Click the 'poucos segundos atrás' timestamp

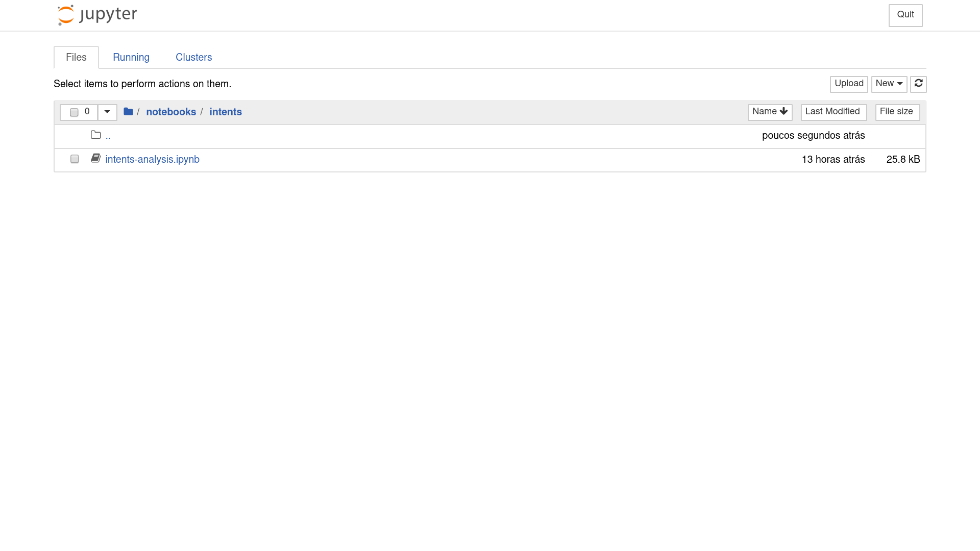coord(813,136)
